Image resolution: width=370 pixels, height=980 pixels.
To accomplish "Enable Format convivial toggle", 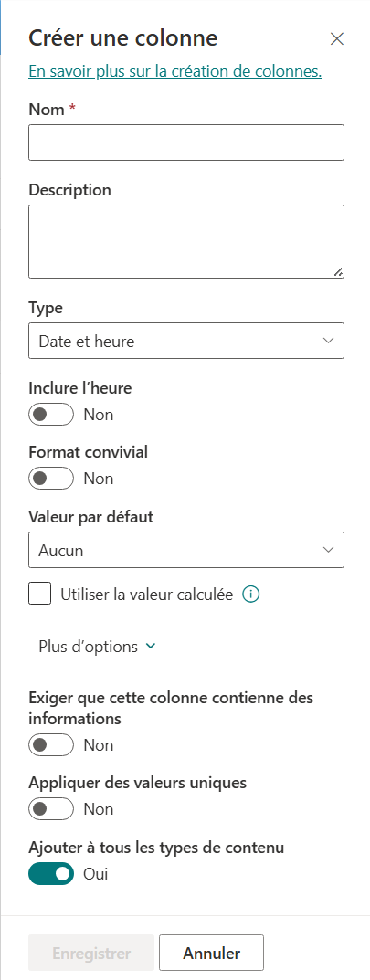I will coord(51,478).
